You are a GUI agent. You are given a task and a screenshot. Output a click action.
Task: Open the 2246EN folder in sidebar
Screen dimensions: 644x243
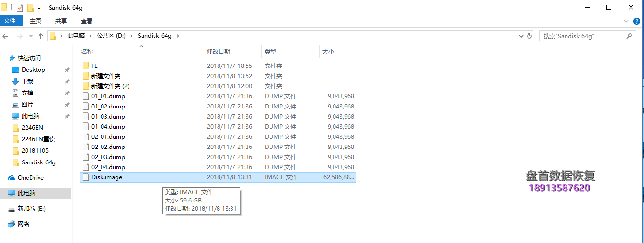(x=33, y=128)
